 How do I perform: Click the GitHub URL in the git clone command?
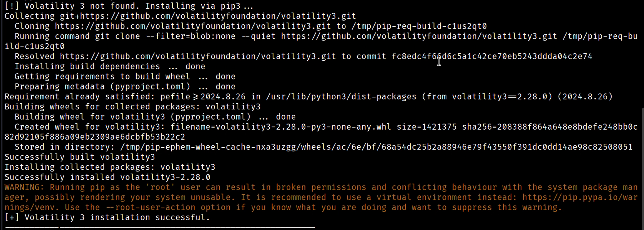point(419,36)
